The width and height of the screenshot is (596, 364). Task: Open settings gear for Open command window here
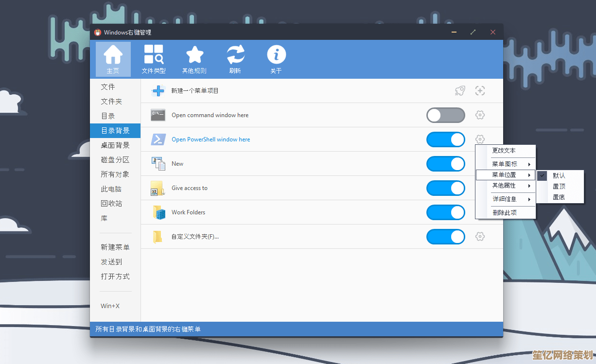point(480,115)
